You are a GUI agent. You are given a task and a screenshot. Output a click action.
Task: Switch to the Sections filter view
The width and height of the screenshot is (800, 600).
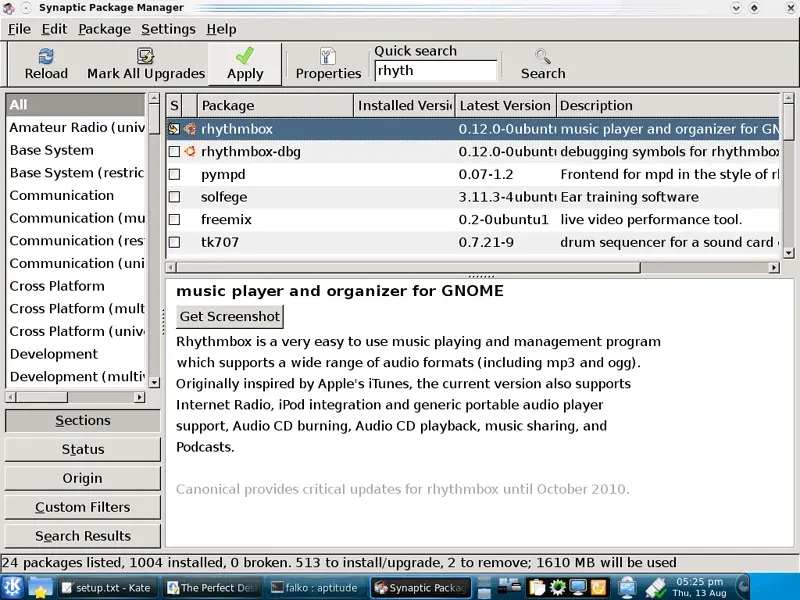(83, 420)
